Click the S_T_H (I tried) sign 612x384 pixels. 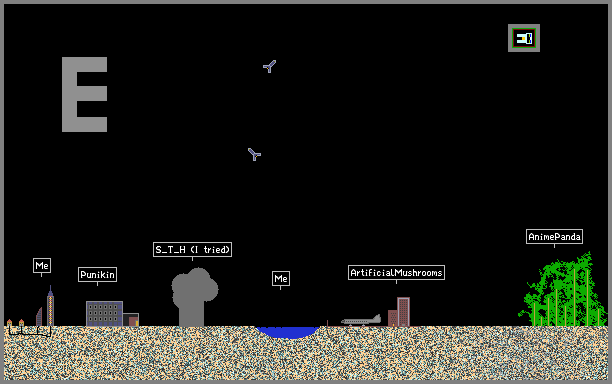click(x=192, y=249)
